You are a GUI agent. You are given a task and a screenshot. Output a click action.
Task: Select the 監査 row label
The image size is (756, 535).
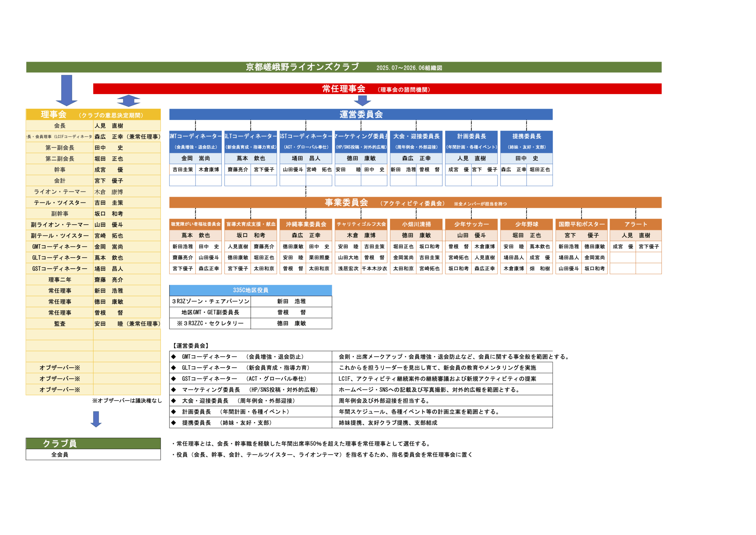pyautogui.click(x=60, y=324)
